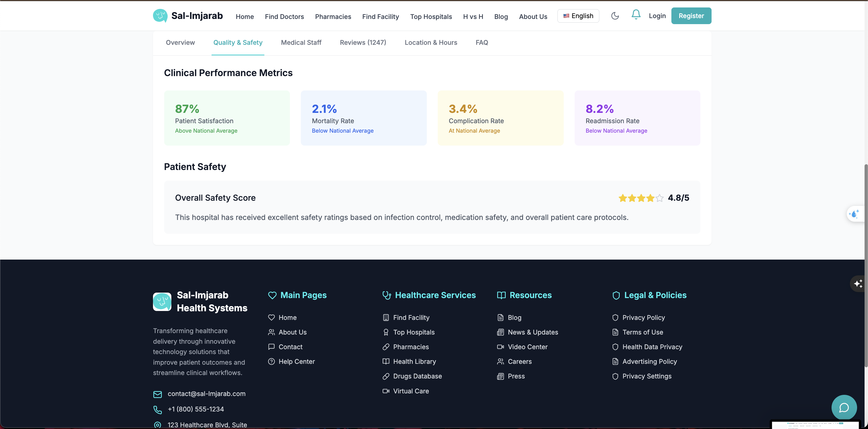This screenshot has height=429, width=868.
Task: Open notifications bell icon
Action: pyautogui.click(x=635, y=14)
